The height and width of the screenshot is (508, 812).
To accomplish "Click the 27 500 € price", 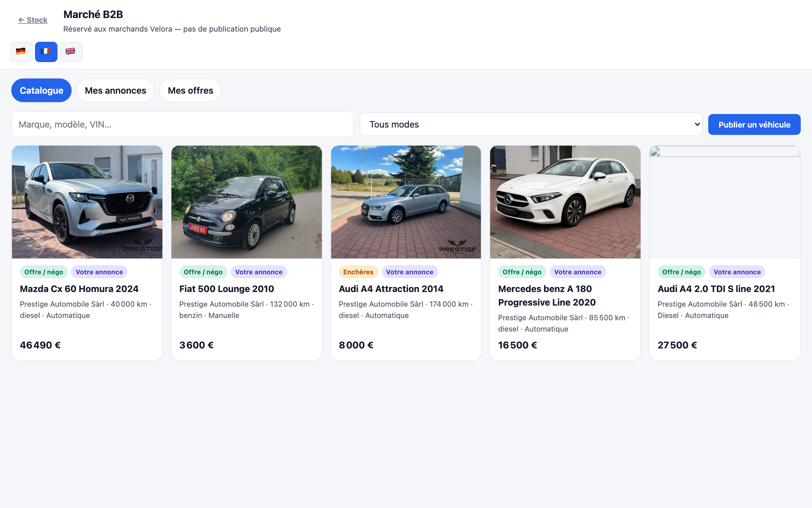I will (677, 345).
